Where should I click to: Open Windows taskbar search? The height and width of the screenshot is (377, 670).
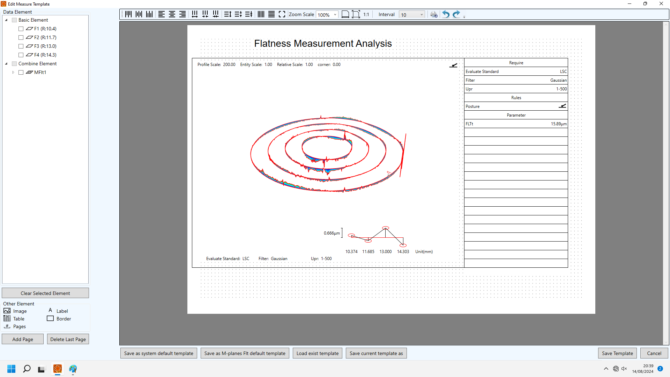26,368
